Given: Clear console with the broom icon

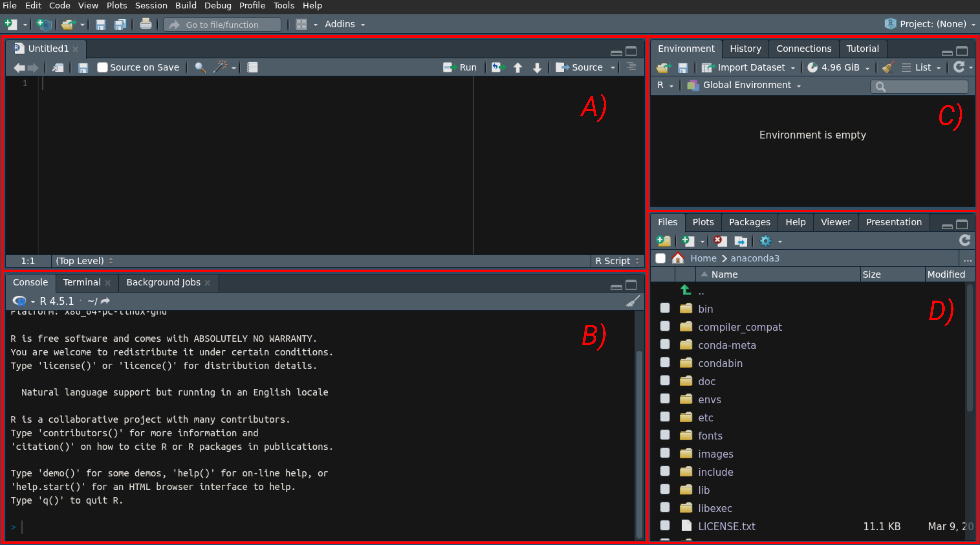Looking at the screenshot, I should pos(632,301).
